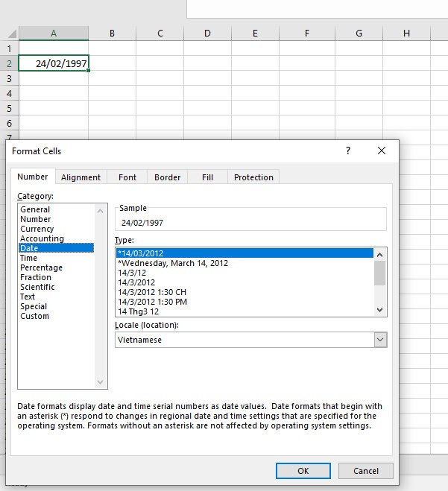The width and height of the screenshot is (448, 491).
Task: Click cell A2 containing 24/02/1997
Action: (x=54, y=63)
